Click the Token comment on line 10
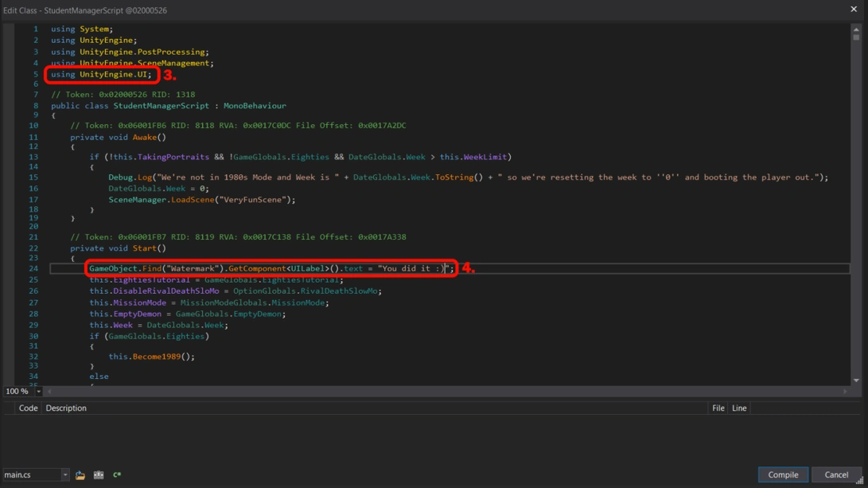The height and width of the screenshot is (488, 868). pos(238,125)
